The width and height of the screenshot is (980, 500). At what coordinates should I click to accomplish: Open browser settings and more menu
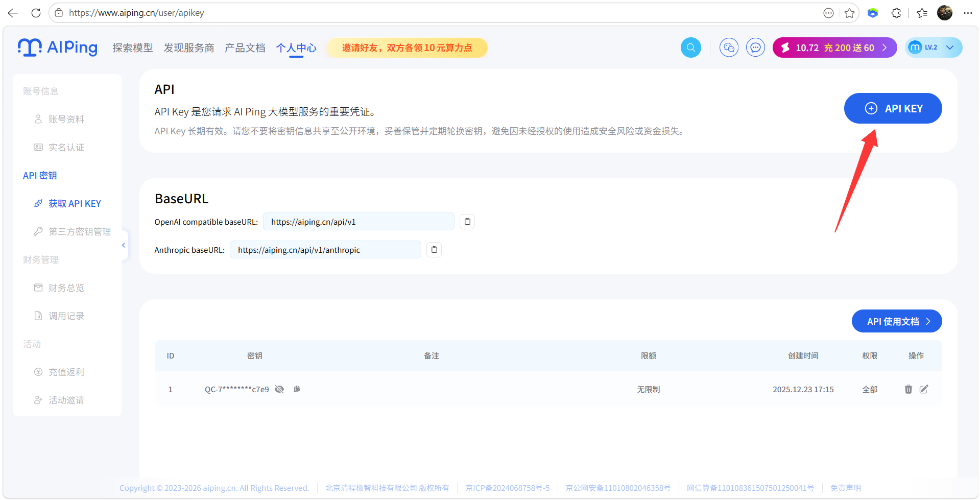point(968,13)
